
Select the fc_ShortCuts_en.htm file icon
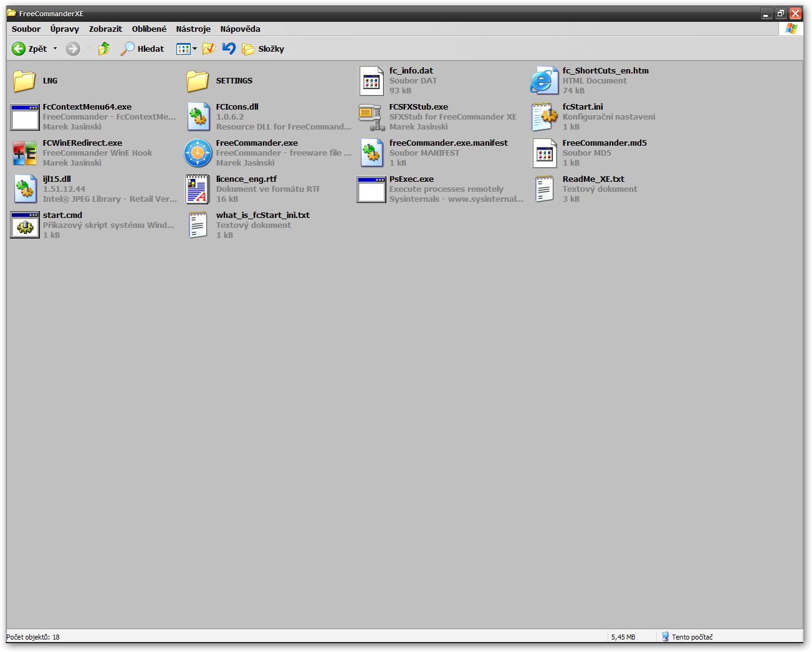(544, 81)
